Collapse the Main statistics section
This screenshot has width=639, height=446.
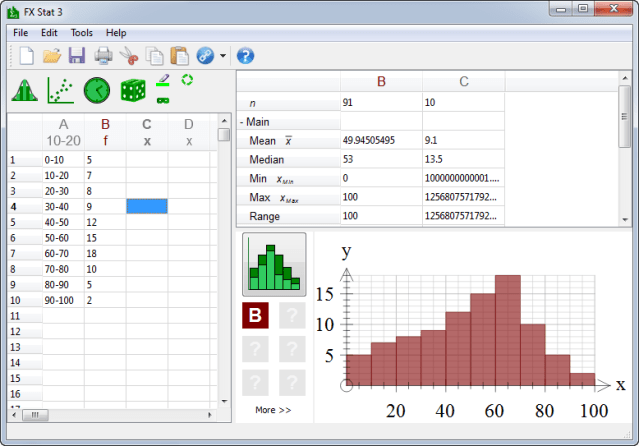click(243, 122)
